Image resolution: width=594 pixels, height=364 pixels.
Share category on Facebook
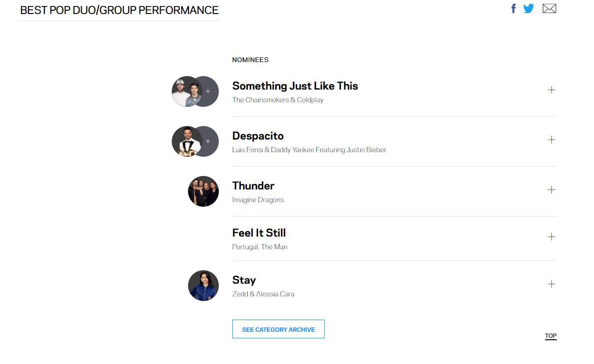click(x=513, y=8)
